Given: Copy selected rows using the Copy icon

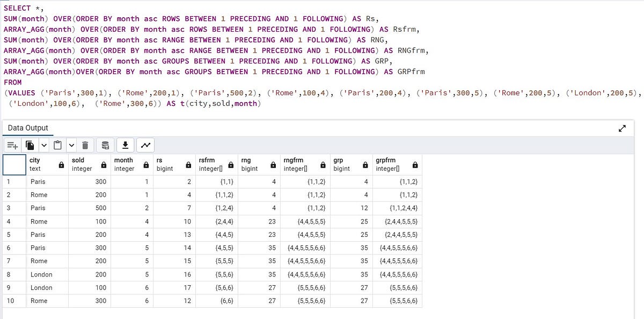Looking at the screenshot, I should (30, 145).
